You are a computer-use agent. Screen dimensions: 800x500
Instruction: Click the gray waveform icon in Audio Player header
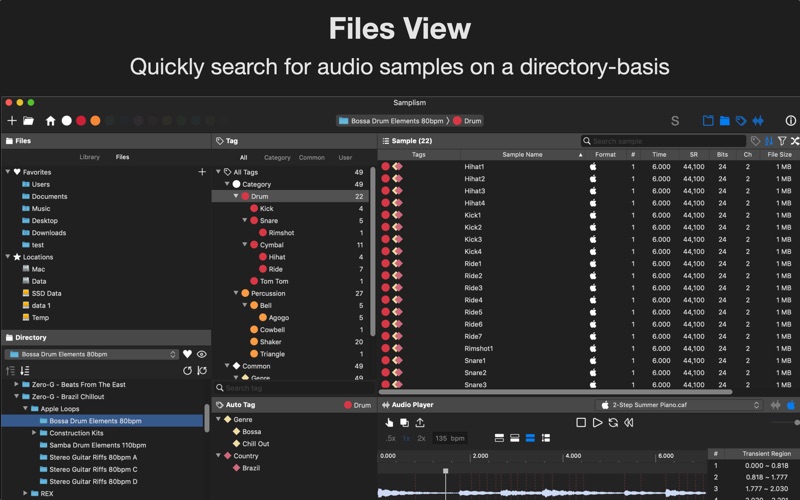(x=776, y=405)
